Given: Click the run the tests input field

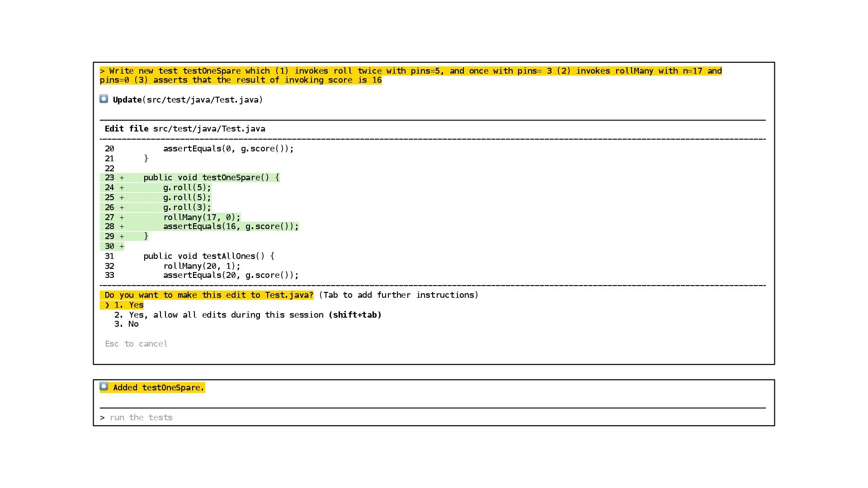Looking at the screenshot, I should (141, 418).
